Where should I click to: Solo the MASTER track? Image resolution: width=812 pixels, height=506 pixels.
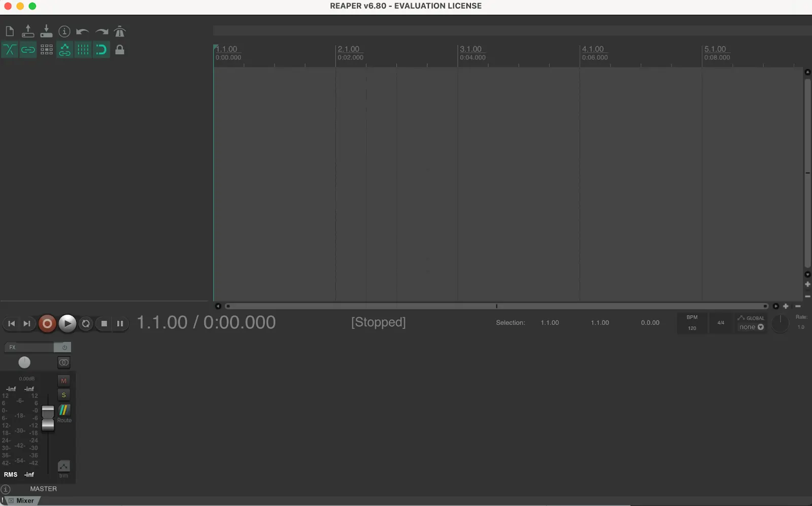click(x=63, y=394)
